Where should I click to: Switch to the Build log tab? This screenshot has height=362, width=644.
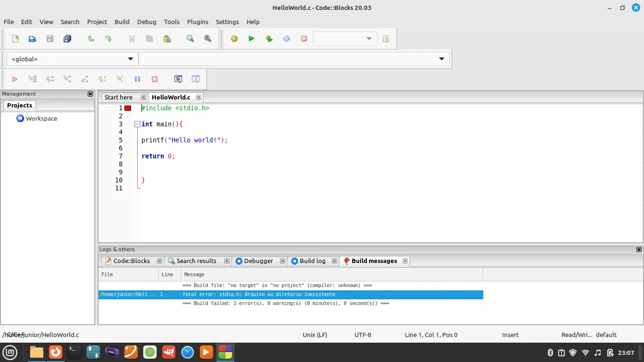tap(312, 261)
